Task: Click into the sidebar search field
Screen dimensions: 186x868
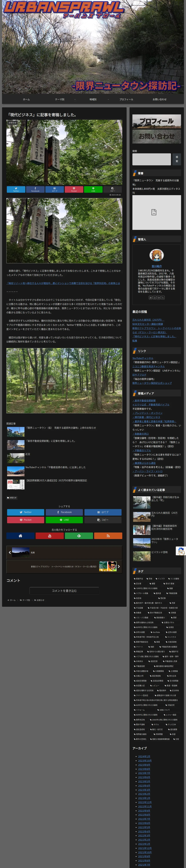Action: coord(152,159)
